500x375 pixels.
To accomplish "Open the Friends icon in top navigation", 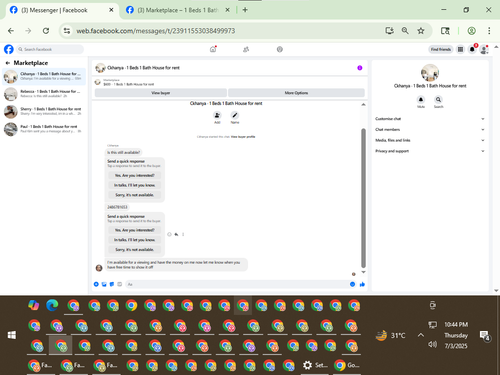I will [246, 49].
